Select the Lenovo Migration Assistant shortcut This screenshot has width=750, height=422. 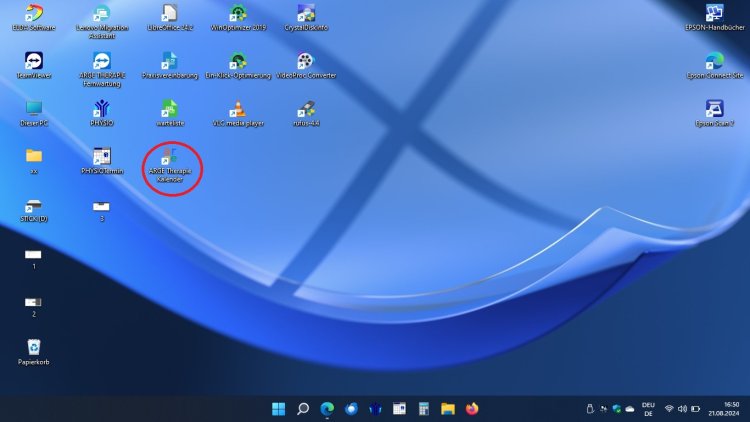(102, 22)
